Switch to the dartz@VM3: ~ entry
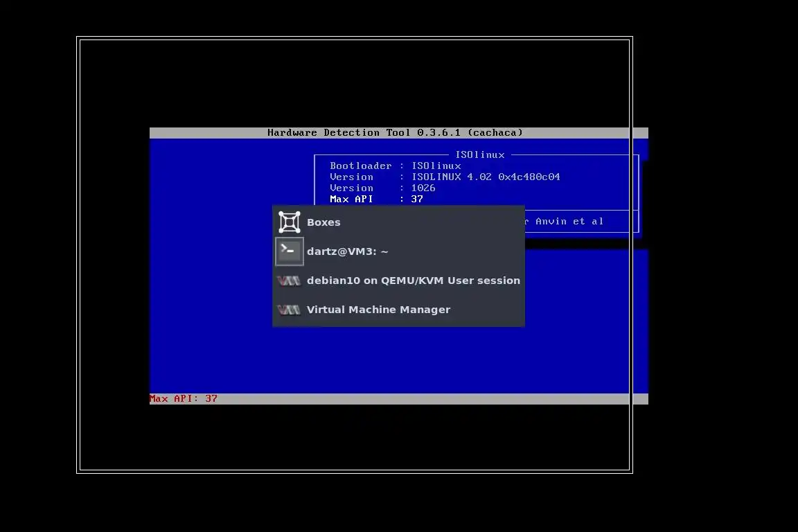The width and height of the screenshot is (798, 532). click(398, 251)
